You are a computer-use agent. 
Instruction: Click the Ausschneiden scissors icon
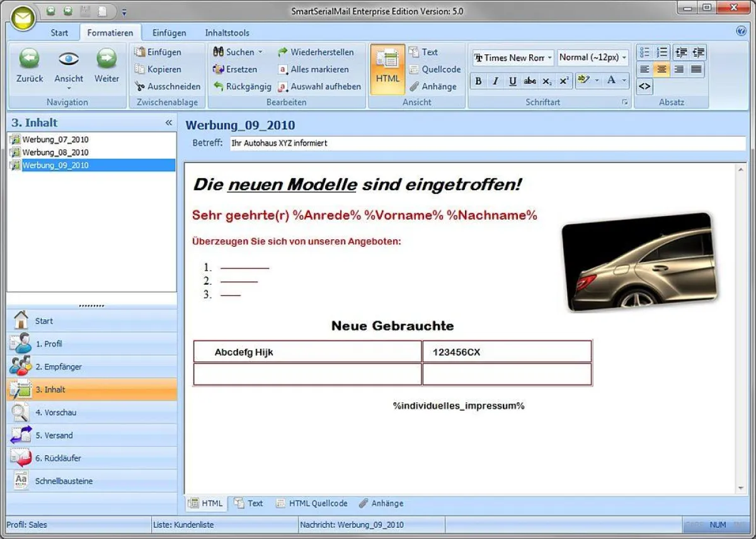click(x=141, y=86)
